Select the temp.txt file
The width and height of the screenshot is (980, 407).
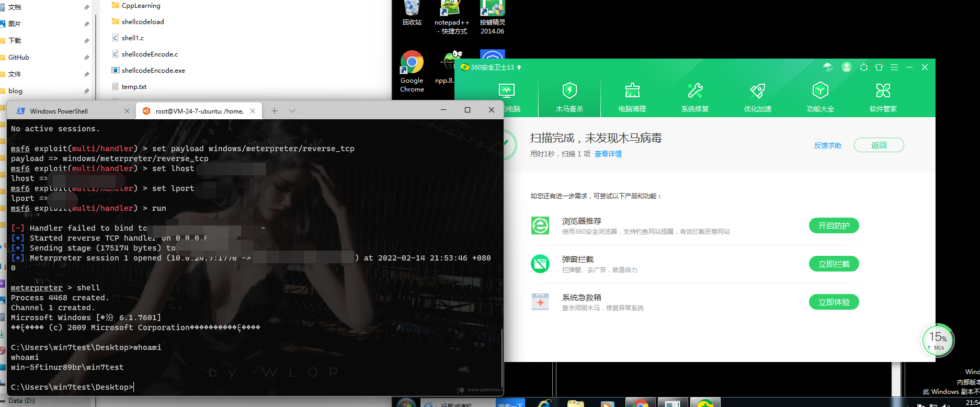click(x=129, y=86)
